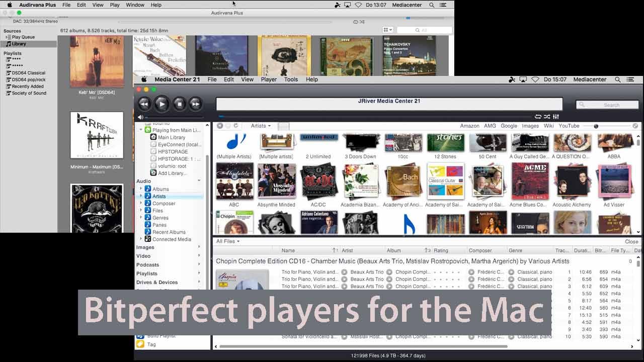
Task: Open YouTube link in JRiver
Action: pos(569,126)
